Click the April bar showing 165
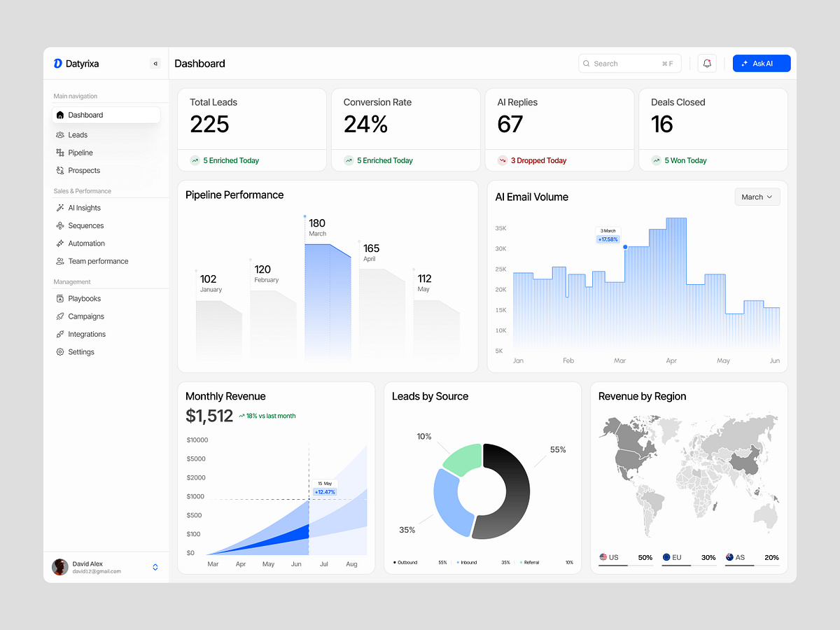This screenshot has width=840, height=630. (382, 314)
